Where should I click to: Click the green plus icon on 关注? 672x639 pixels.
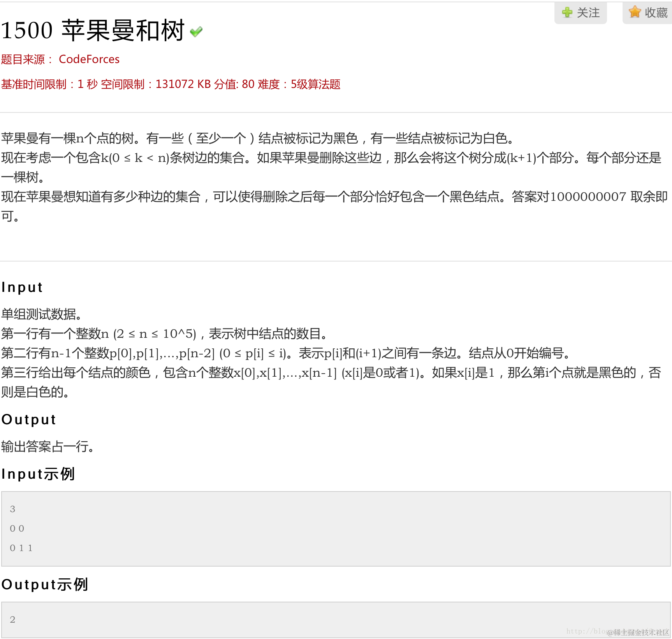click(567, 12)
